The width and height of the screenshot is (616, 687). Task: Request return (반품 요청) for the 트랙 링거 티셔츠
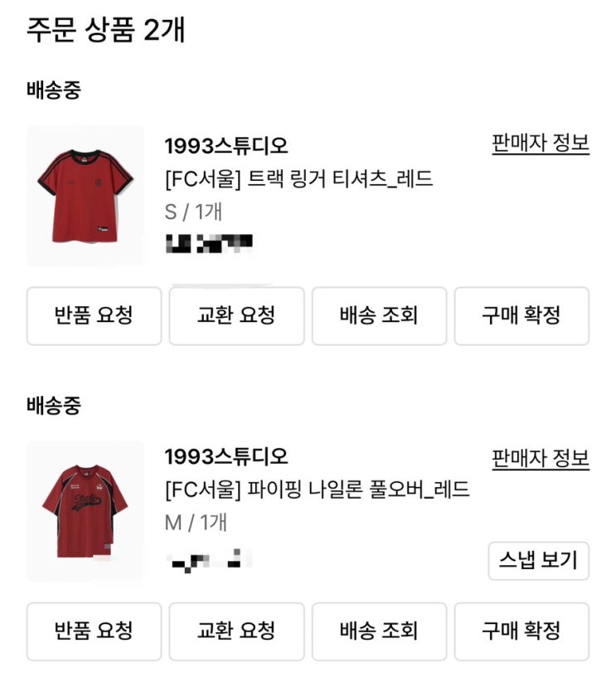click(94, 315)
